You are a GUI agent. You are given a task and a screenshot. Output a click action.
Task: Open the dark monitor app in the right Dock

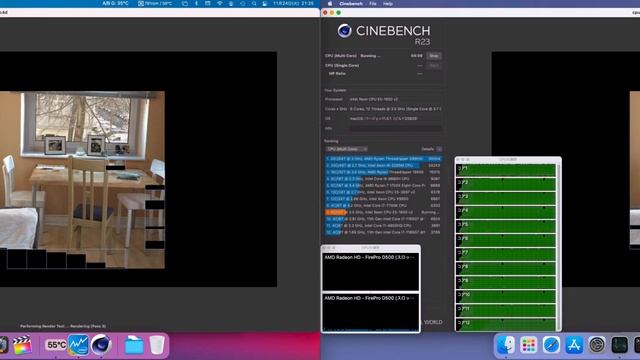619,345
